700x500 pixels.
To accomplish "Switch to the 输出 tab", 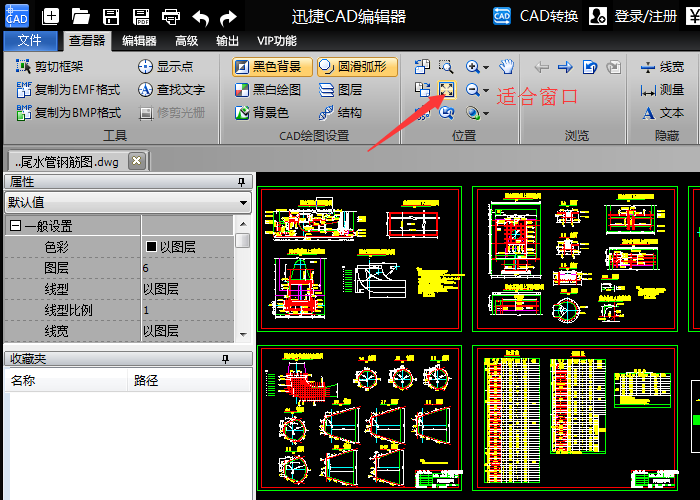I will click(x=227, y=41).
